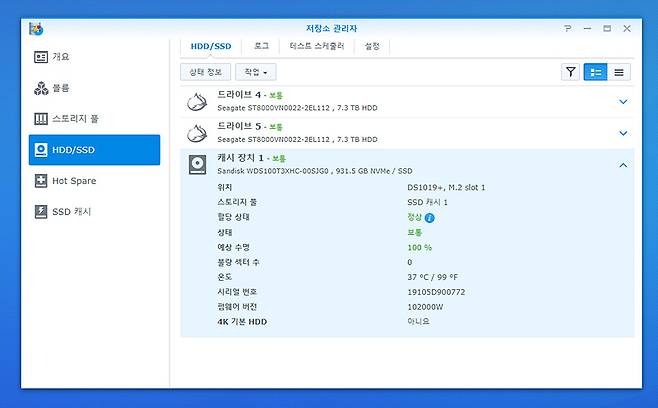The width and height of the screenshot is (658, 408).
Task: Select the 캐시 장치 1 title text
Action: (240, 158)
